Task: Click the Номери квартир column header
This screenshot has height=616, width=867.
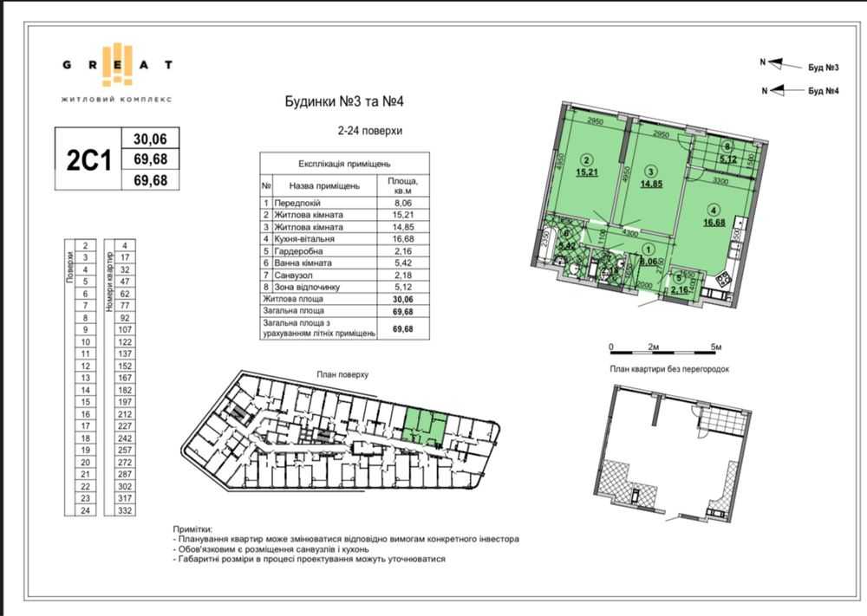Action: click(109, 282)
